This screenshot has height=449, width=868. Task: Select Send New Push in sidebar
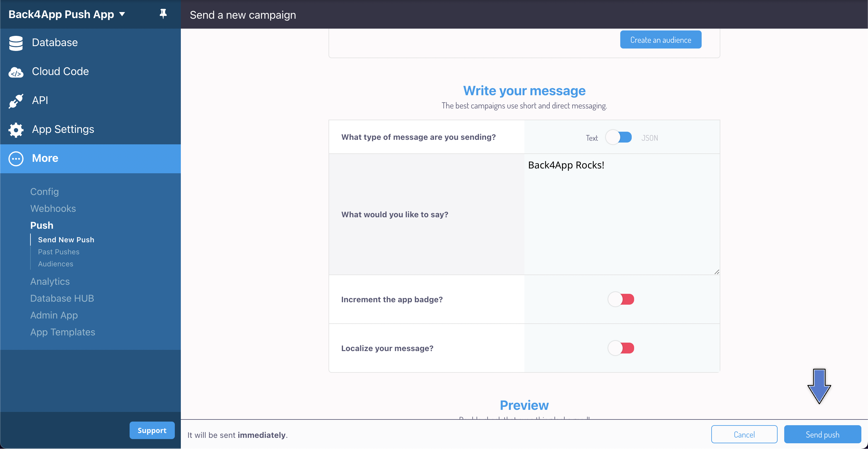[66, 240]
